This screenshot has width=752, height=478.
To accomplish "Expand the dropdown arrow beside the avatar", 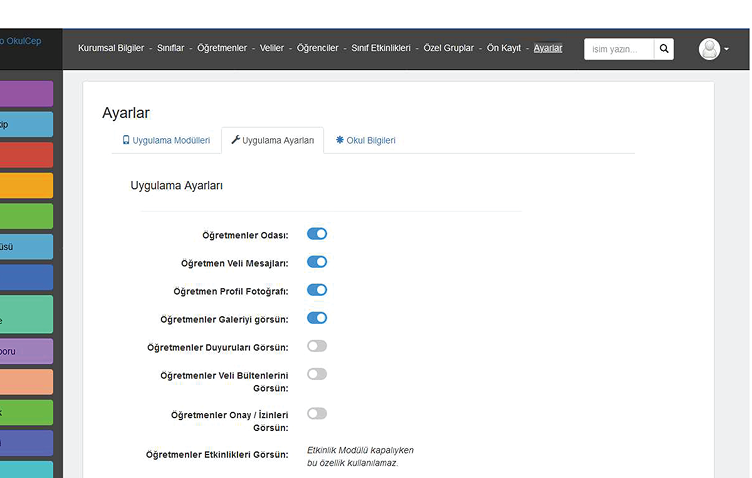I will click(x=726, y=49).
